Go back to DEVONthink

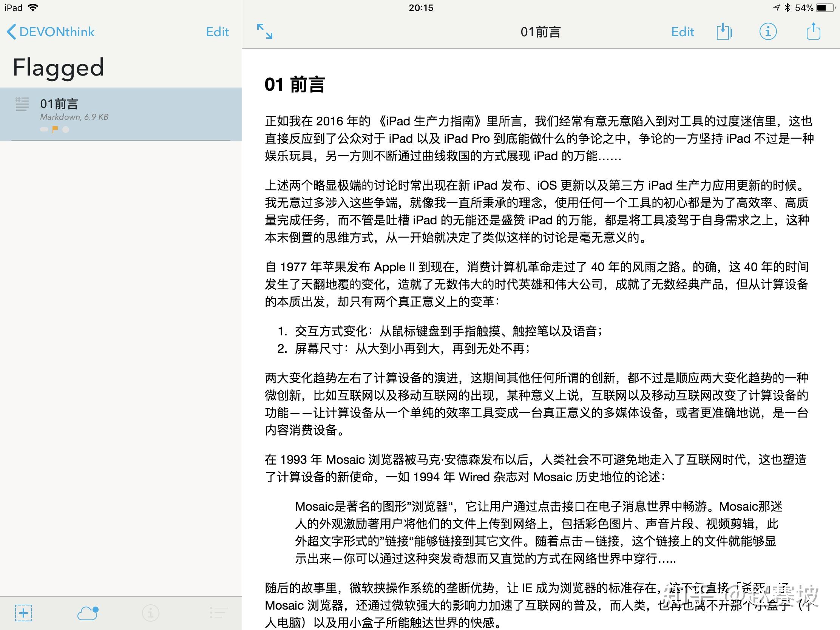pos(51,32)
